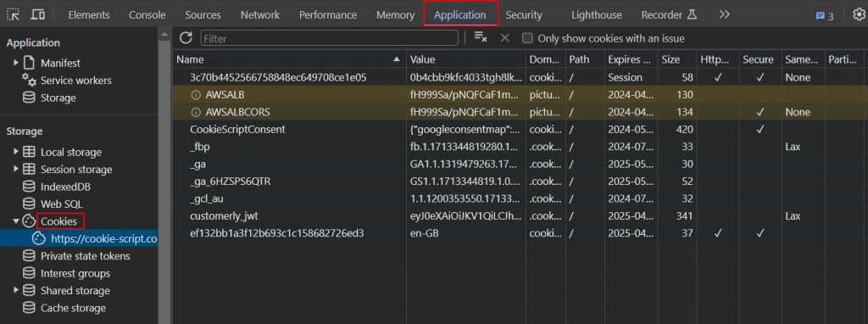Click the refresh cookies icon
This screenshot has width=868, height=324.
186,37
